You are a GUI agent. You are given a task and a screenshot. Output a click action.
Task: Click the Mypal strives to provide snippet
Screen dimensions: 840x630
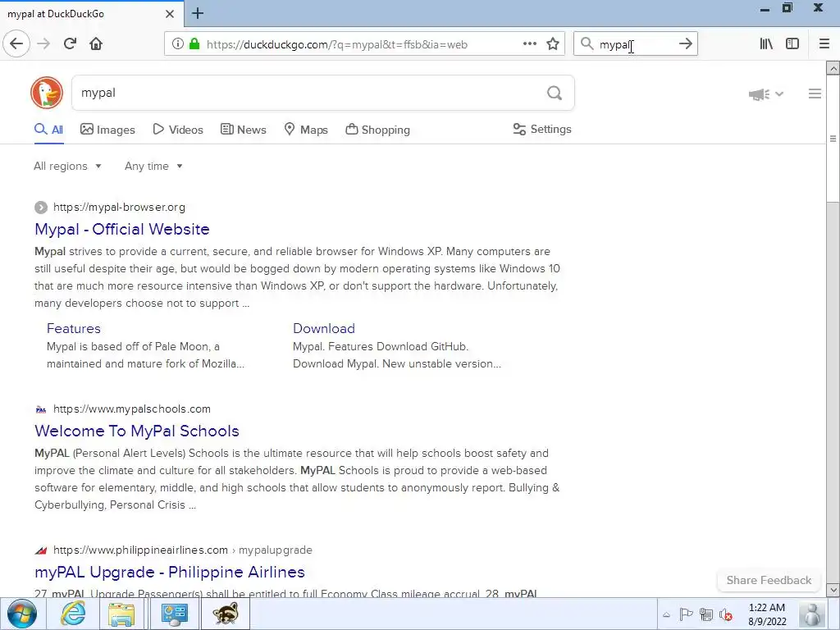[x=297, y=277]
